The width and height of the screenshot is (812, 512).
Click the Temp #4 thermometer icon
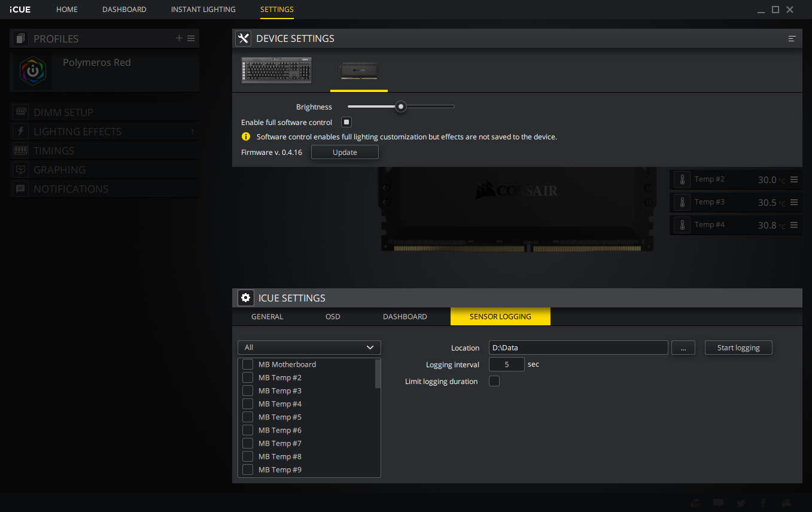[682, 225]
